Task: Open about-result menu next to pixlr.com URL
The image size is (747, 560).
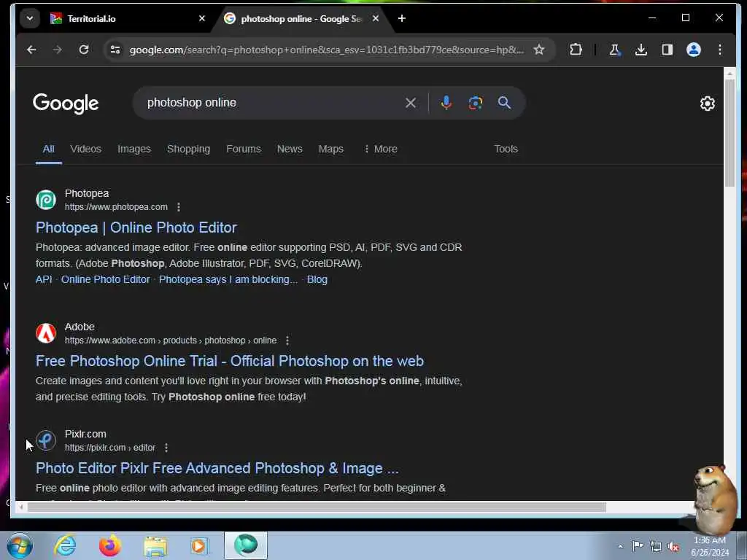Action: click(x=166, y=448)
